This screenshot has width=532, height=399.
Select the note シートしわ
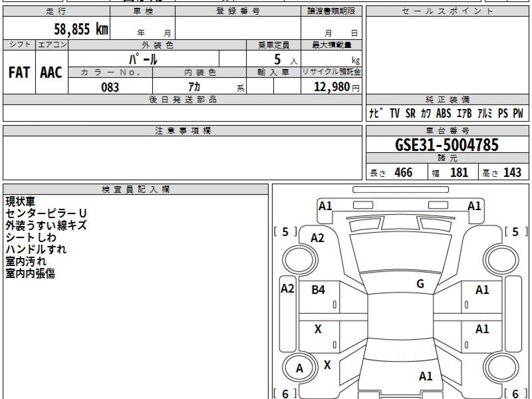click(x=31, y=238)
